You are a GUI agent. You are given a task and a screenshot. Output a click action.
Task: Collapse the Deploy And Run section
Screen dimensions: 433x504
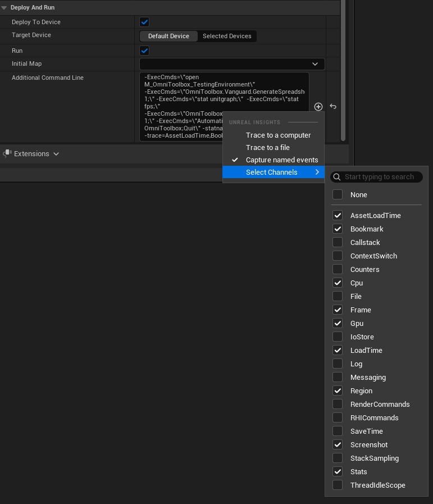[4, 8]
